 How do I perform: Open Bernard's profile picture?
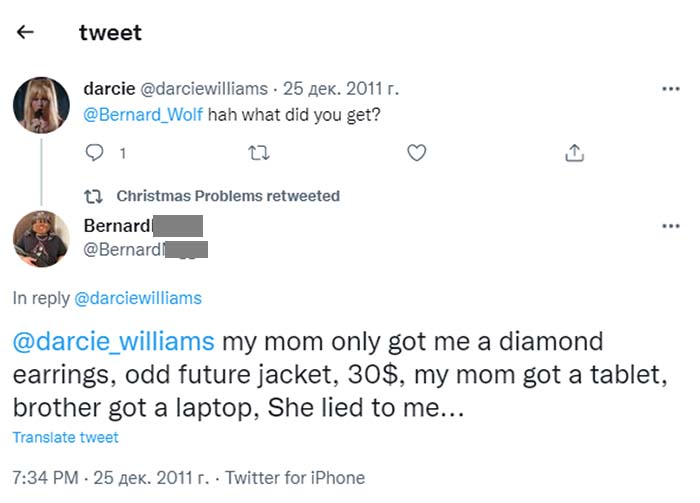point(41,240)
